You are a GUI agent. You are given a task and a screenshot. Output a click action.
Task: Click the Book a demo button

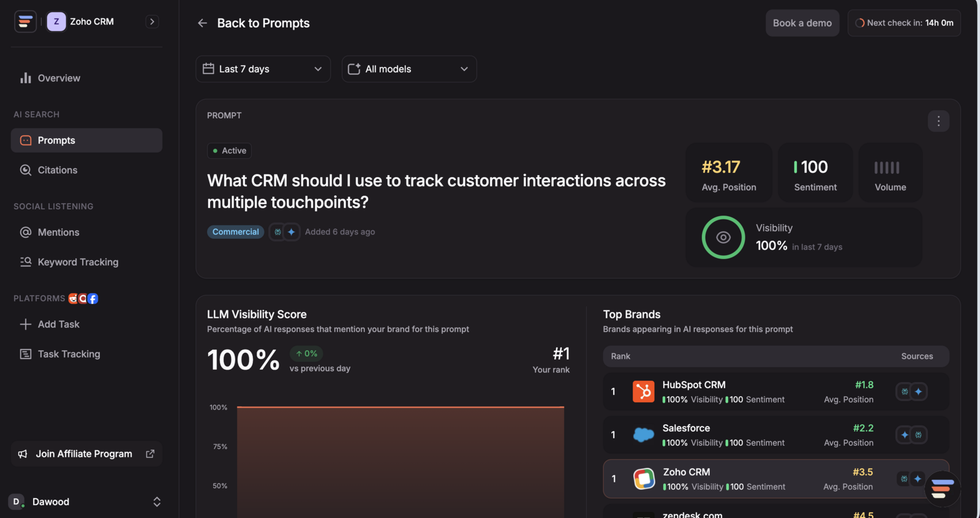coord(802,23)
